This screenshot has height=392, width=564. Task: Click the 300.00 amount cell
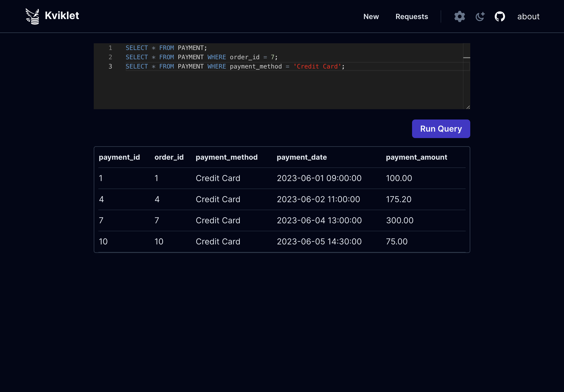coord(400,220)
